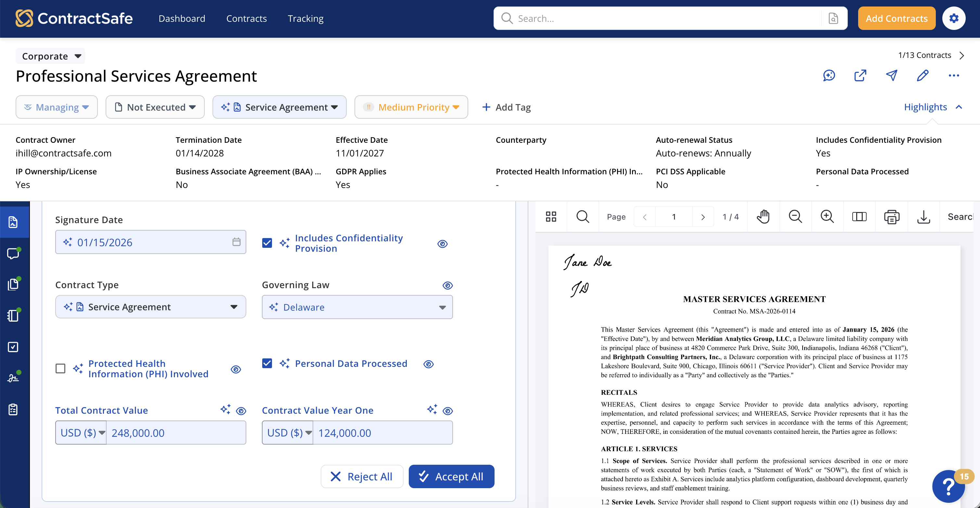Open contract in new window icon

[x=860, y=75]
